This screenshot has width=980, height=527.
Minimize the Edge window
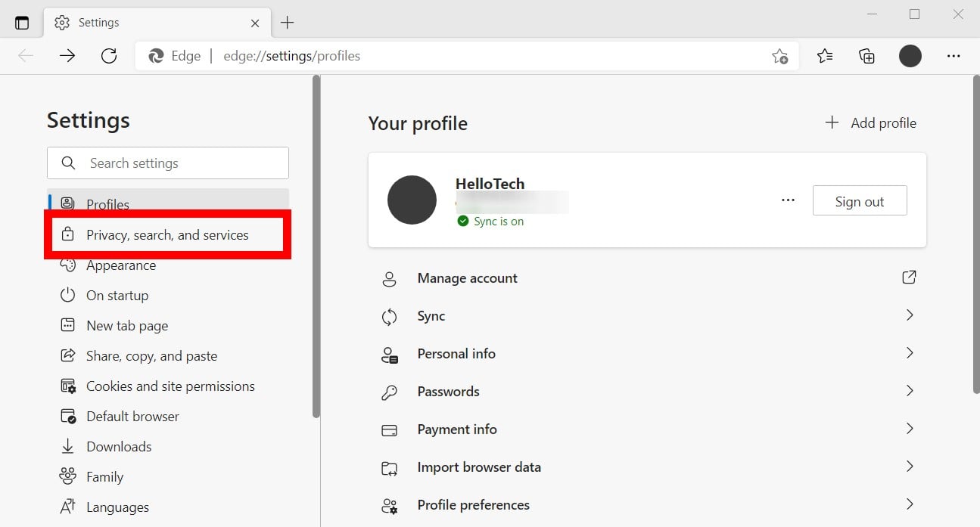(x=872, y=14)
